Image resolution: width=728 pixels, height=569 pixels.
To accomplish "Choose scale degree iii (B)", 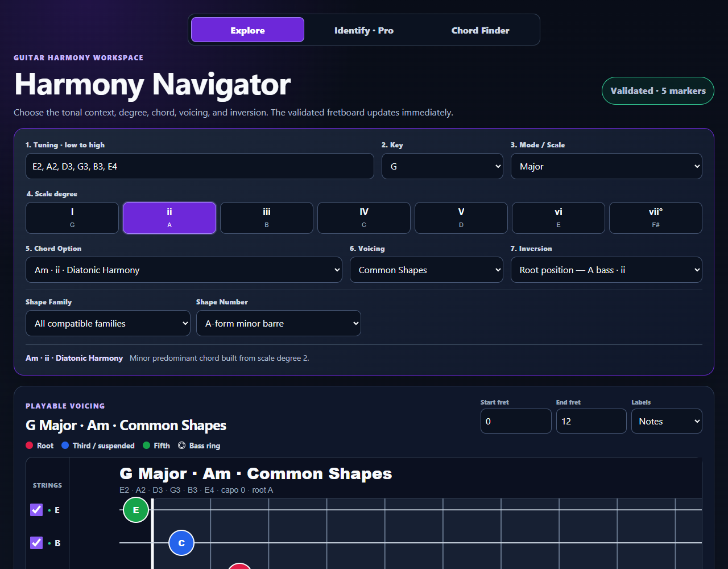I will [267, 217].
